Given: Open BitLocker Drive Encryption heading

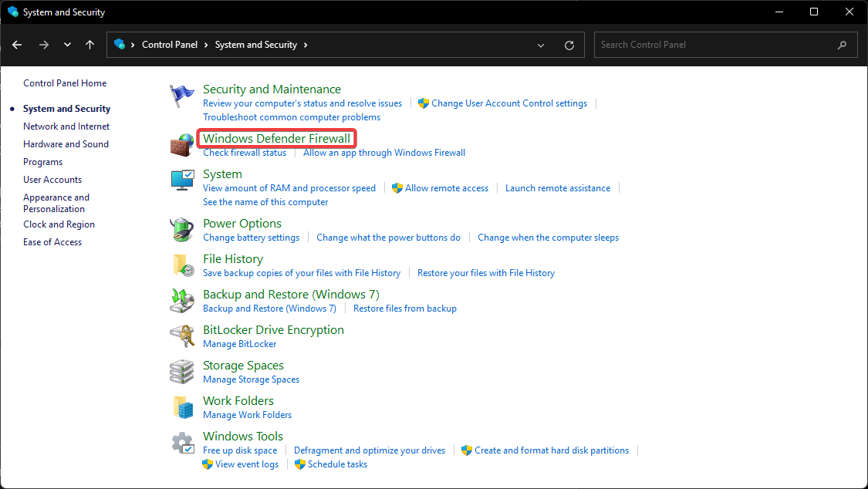Looking at the screenshot, I should pyautogui.click(x=273, y=329).
